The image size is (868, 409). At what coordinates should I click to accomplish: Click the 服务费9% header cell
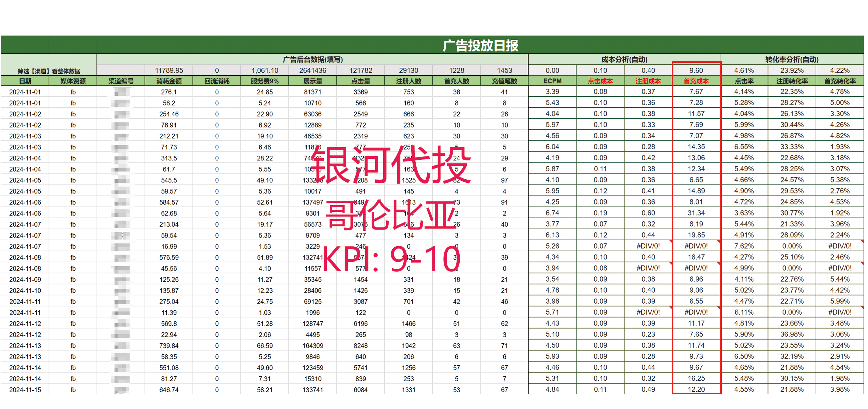pyautogui.click(x=264, y=81)
